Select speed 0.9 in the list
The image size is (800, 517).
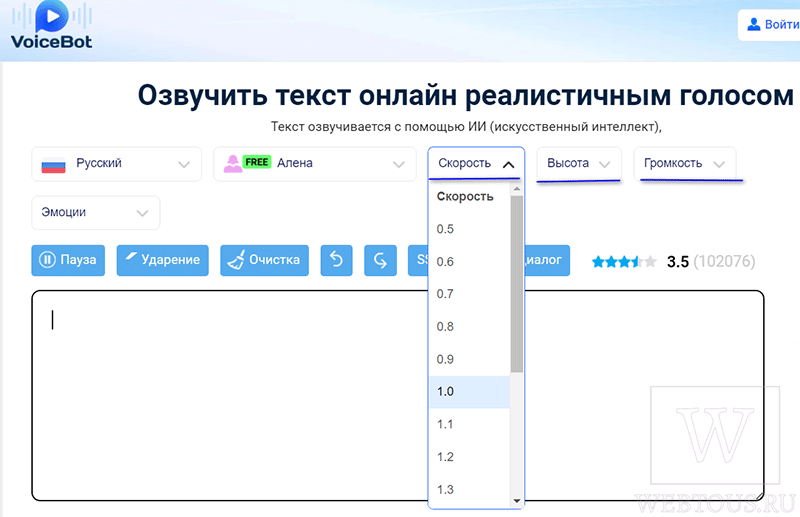(469, 359)
